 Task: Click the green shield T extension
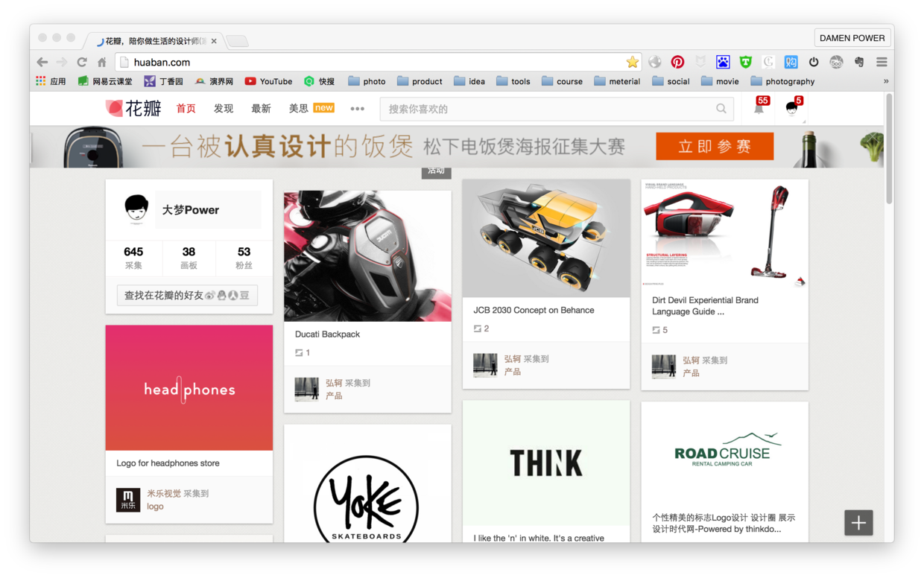point(745,63)
